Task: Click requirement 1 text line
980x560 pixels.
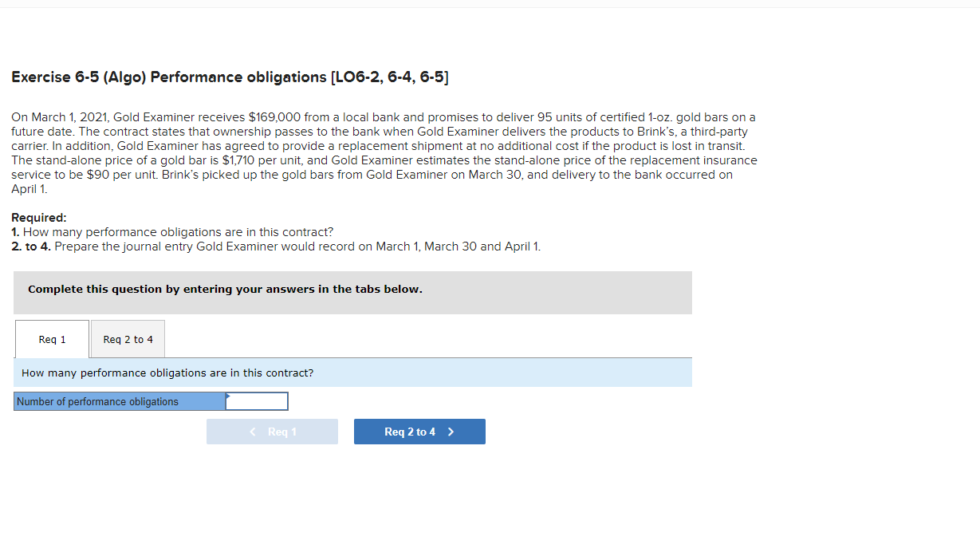Action: point(171,231)
